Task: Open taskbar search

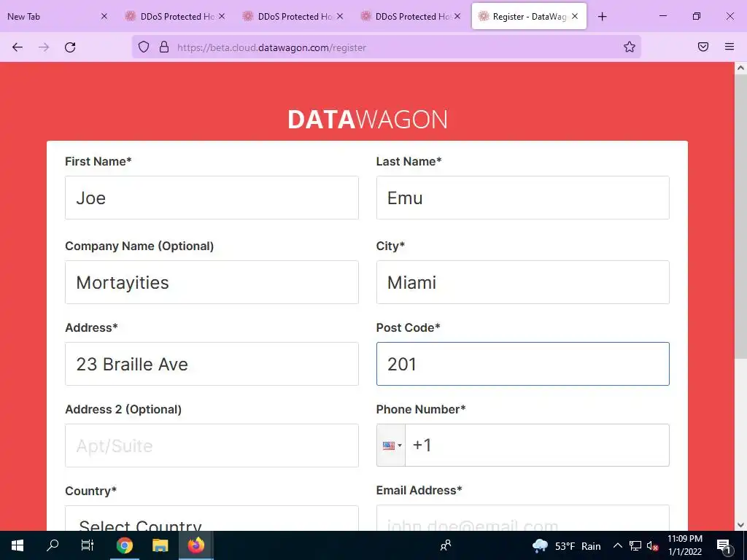Action: coord(53,545)
